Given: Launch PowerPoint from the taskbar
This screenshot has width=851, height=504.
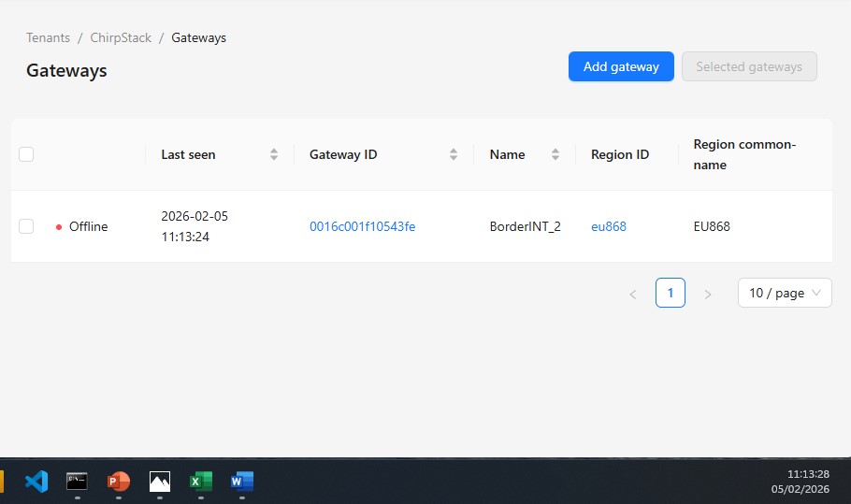Looking at the screenshot, I should click(x=119, y=482).
